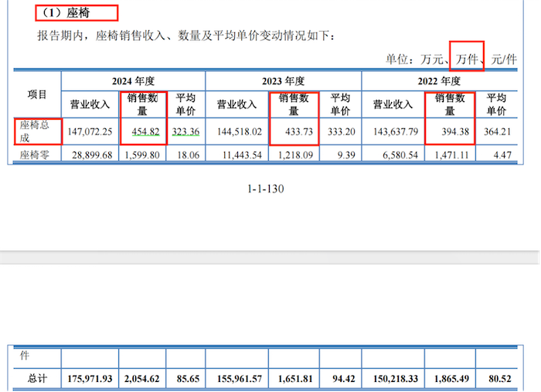Click the value 11,443.54

point(242,155)
